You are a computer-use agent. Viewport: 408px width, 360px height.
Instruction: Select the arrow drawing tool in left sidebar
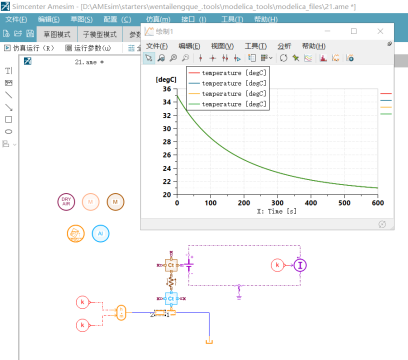coord(9,107)
